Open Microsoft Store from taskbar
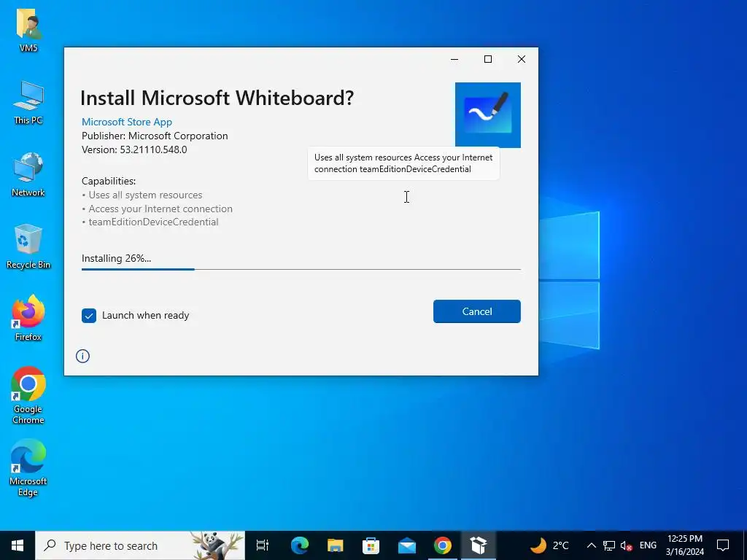Image resolution: width=747 pixels, height=560 pixels. (x=371, y=545)
